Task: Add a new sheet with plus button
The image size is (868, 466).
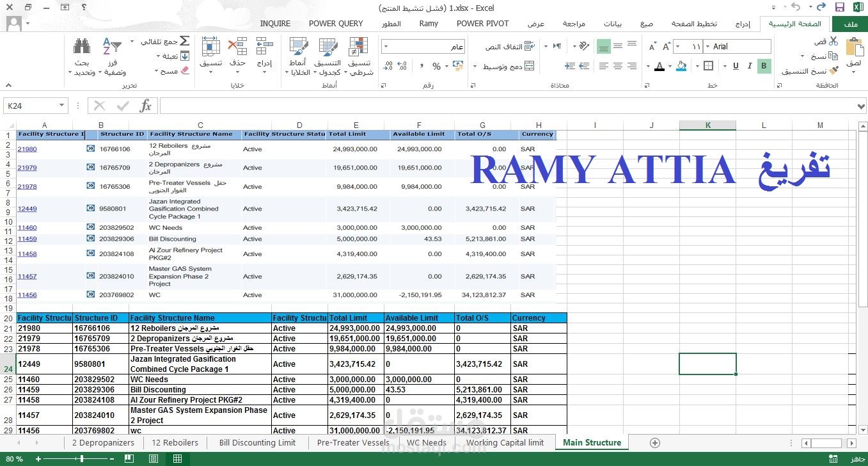Action: (x=654, y=442)
